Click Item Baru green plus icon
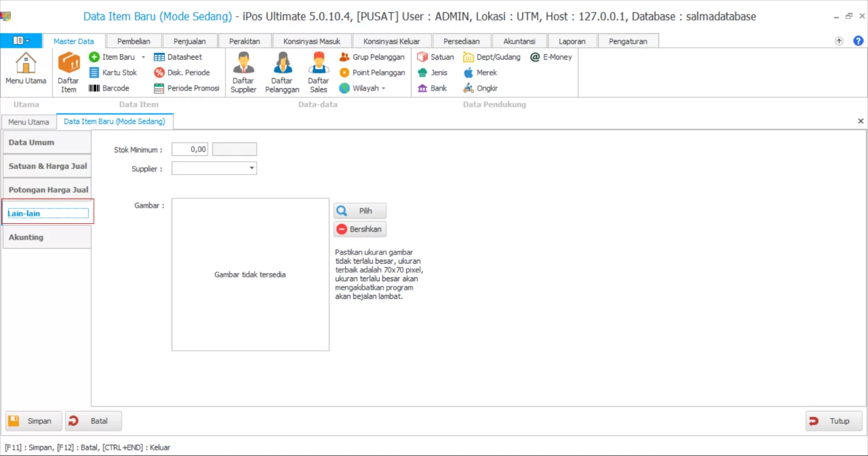Image resolution: width=868 pixels, height=456 pixels. 94,57
